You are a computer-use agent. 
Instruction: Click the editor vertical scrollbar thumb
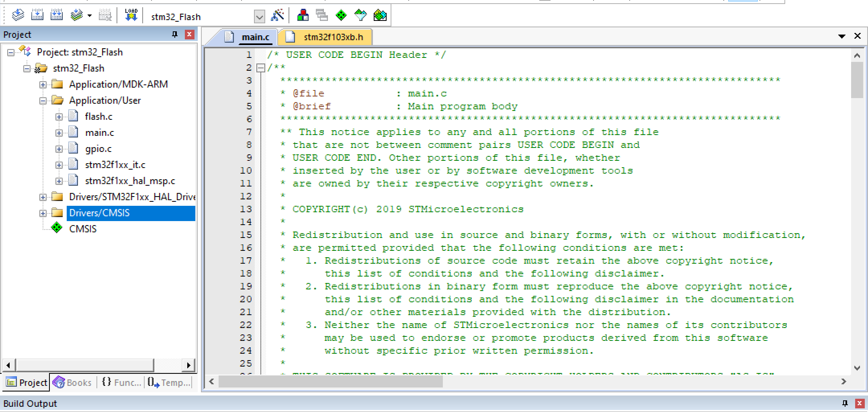[857, 80]
